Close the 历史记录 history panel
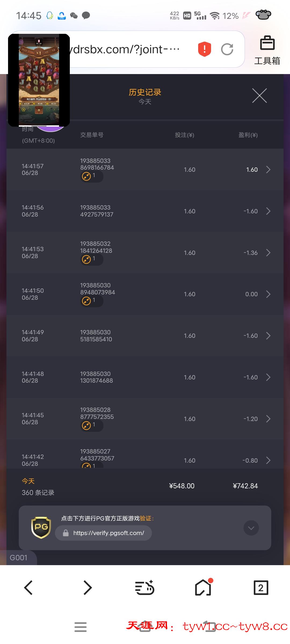This screenshot has height=644, width=290. click(x=259, y=96)
